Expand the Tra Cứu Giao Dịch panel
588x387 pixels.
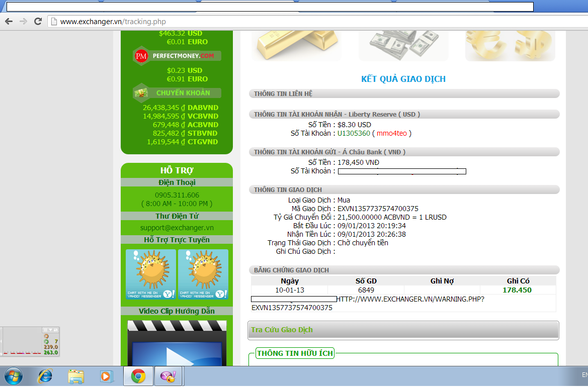[403, 330]
